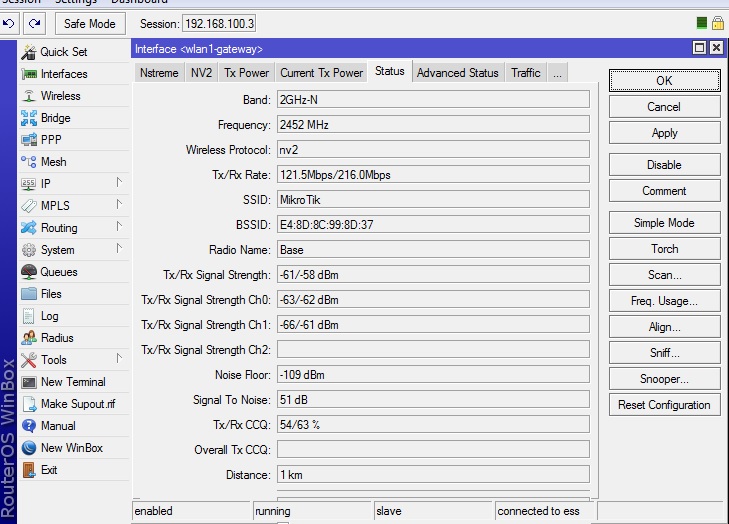Click the SSID field showing MikroTik
Image resolution: width=729 pixels, height=524 pixels.
(433, 200)
